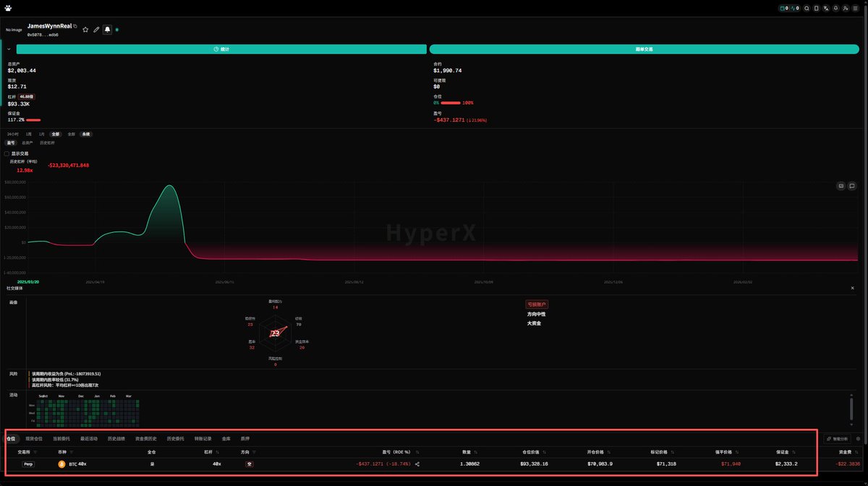Viewport: 868px width, 486px height.
Task: Open the HyperX paw logo home
Action: tap(7, 8)
